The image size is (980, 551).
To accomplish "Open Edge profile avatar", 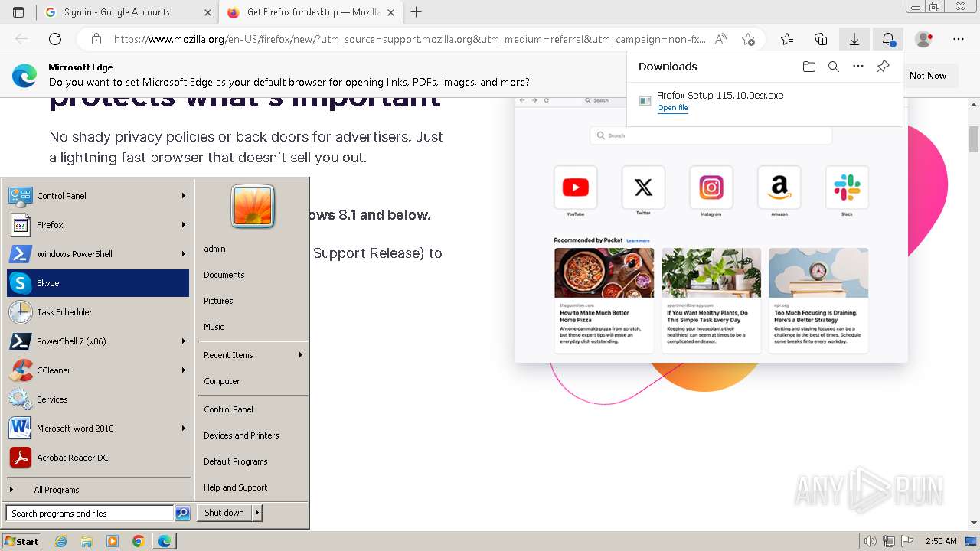I will coord(924,39).
